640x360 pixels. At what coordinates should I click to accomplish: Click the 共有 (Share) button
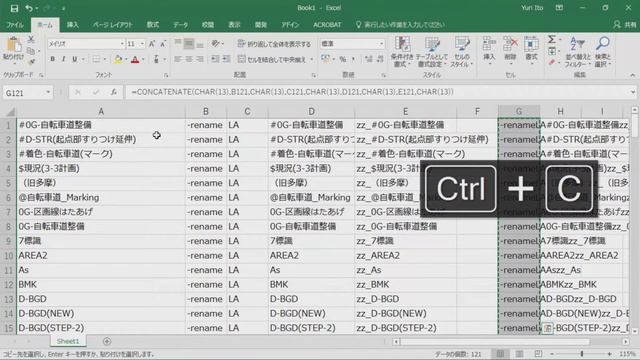(x=625, y=25)
